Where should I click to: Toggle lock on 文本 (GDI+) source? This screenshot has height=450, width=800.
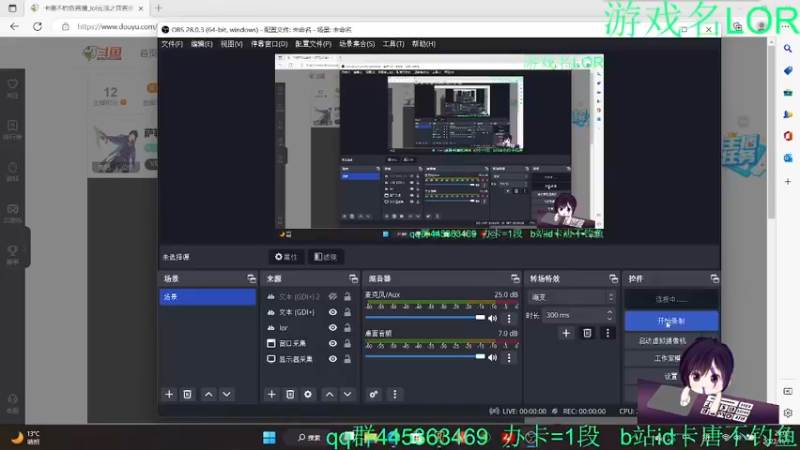pyautogui.click(x=347, y=312)
